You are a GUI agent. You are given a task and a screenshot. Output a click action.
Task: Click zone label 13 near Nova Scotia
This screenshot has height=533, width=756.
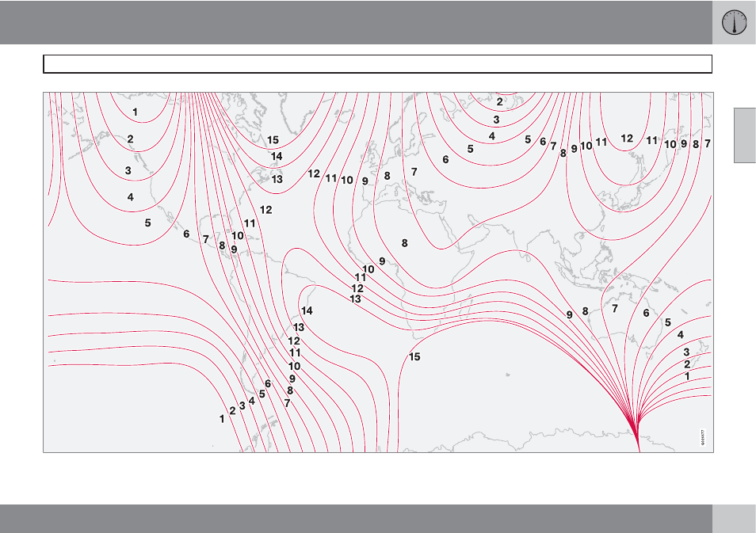[277, 179]
